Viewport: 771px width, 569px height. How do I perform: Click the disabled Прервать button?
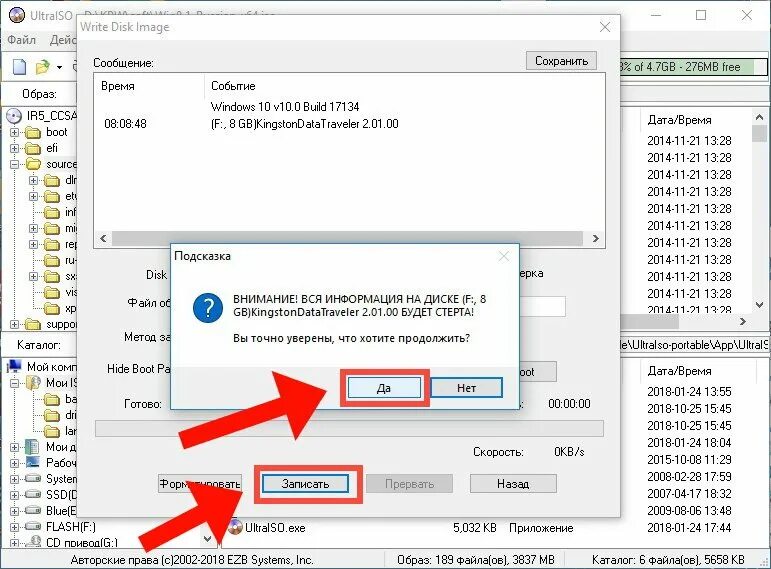click(409, 483)
